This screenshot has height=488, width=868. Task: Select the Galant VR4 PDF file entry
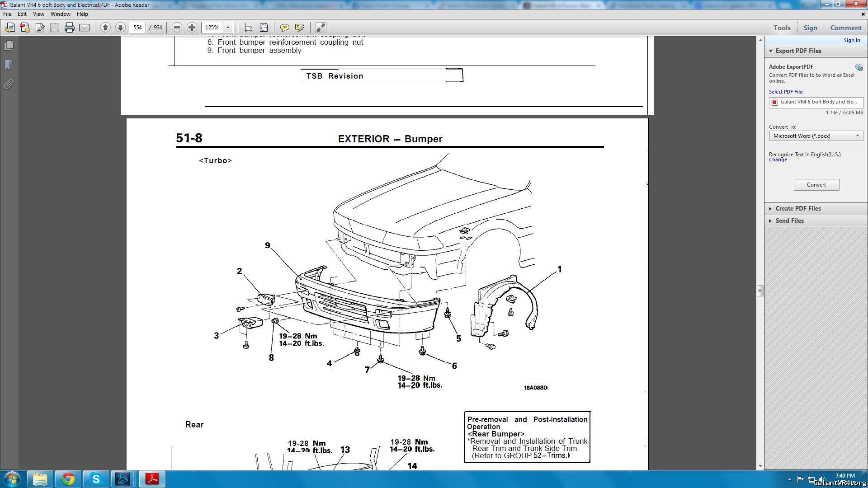pyautogui.click(x=816, y=102)
